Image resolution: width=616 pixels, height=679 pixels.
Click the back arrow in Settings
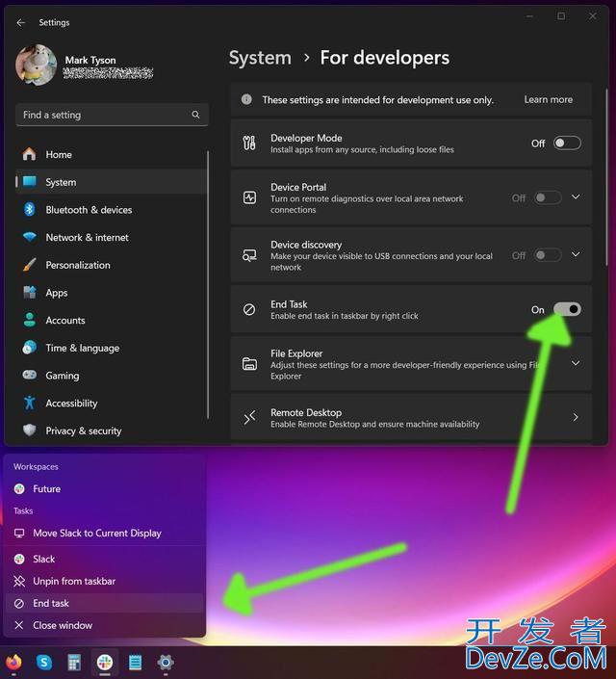point(21,22)
